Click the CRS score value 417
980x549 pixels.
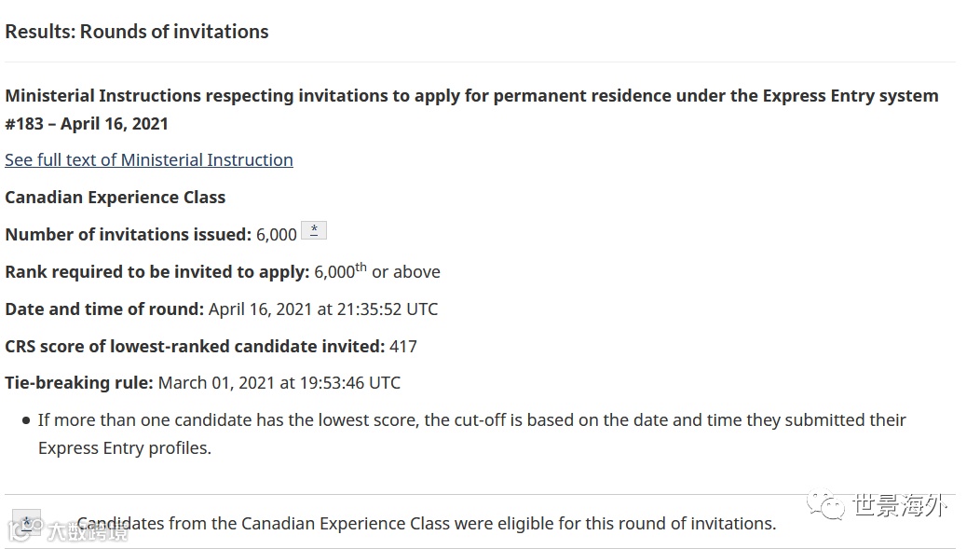click(x=403, y=347)
